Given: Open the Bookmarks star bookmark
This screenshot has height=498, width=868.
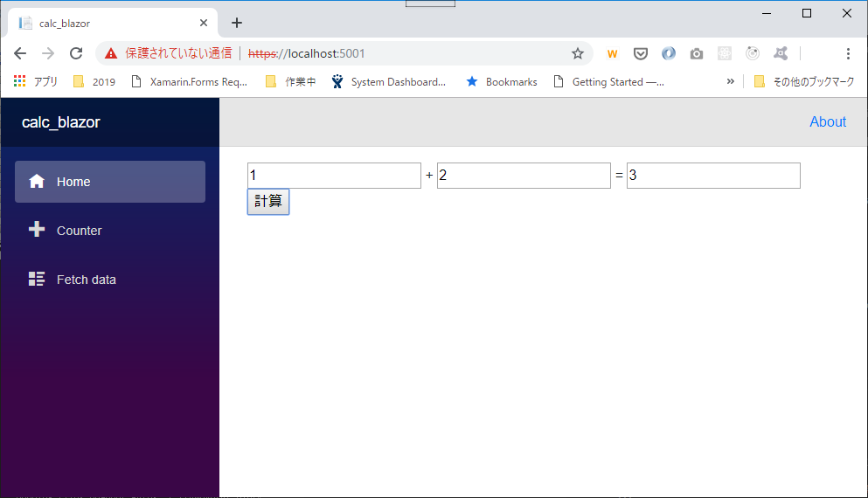Looking at the screenshot, I should [x=502, y=82].
